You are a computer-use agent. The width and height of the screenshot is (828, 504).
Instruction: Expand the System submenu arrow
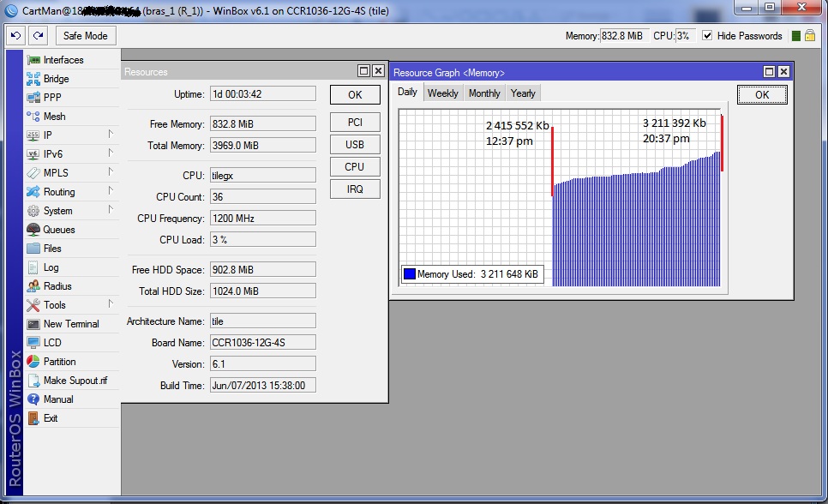coord(111,210)
